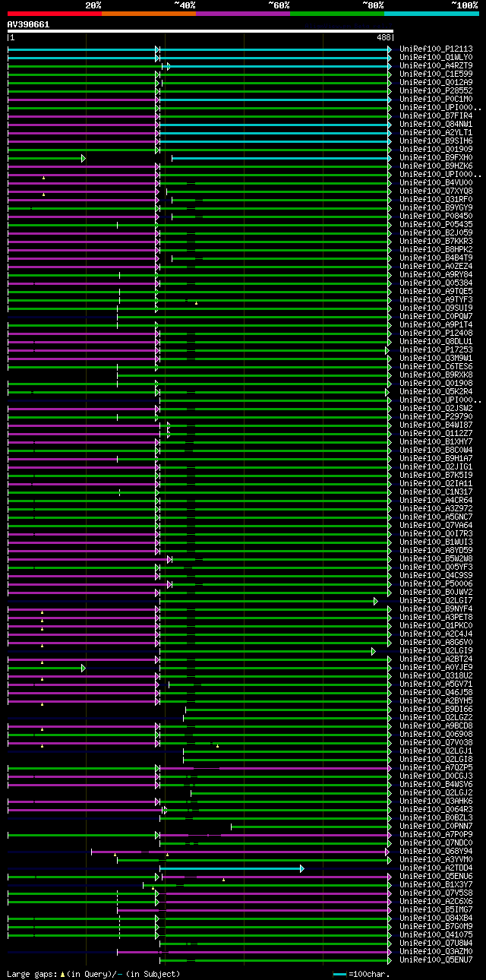Image resolution: width=486 pixels, height=980 pixels.
Task: Select the UniRef100_Q2LGZ2 entry
Action: [x=436, y=717]
